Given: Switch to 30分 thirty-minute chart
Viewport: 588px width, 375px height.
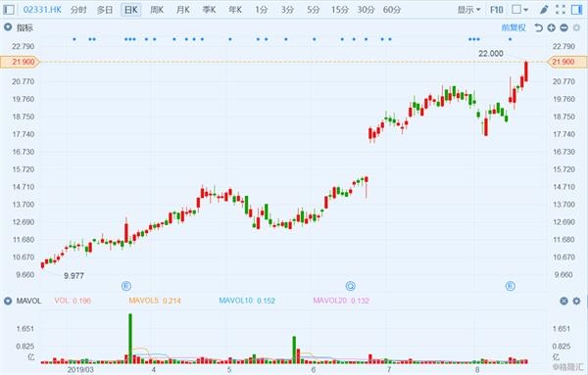Looking at the screenshot, I should [366, 10].
